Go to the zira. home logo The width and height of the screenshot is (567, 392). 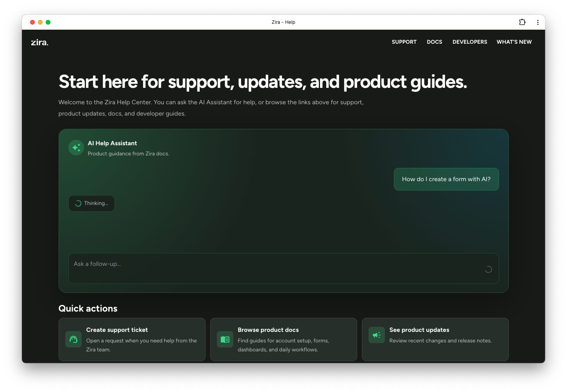pos(40,42)
